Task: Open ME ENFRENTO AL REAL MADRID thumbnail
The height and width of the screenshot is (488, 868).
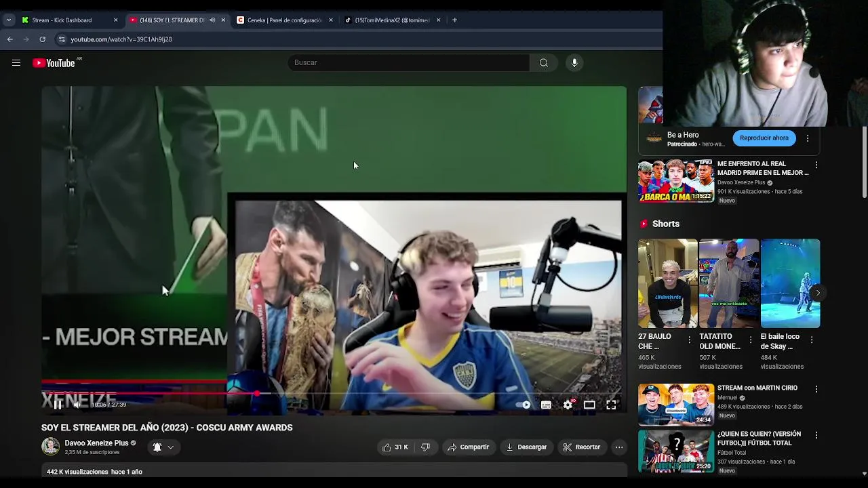Action: [x=676, y=181]
